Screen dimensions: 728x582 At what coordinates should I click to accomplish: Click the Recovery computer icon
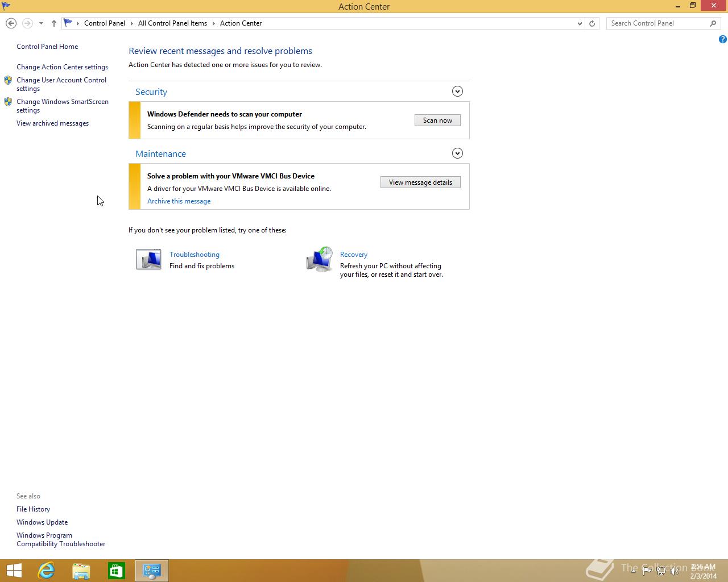coord(320,259)
